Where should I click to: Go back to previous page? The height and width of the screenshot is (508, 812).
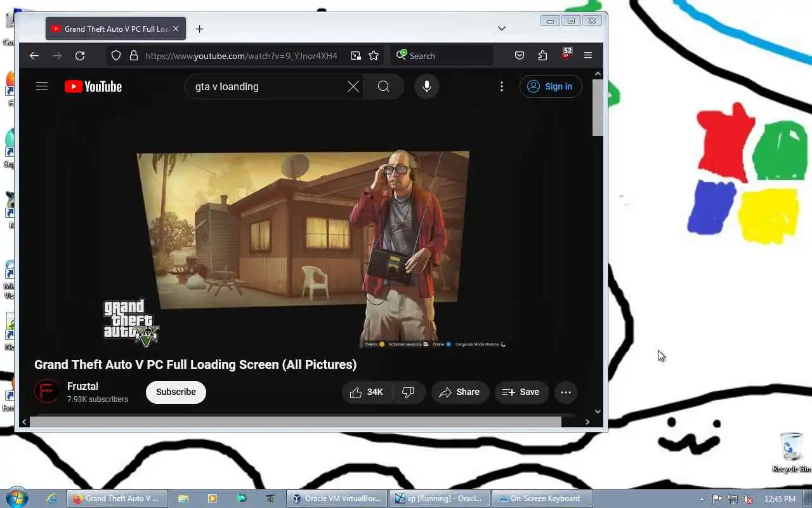click(x=34, y=56)
